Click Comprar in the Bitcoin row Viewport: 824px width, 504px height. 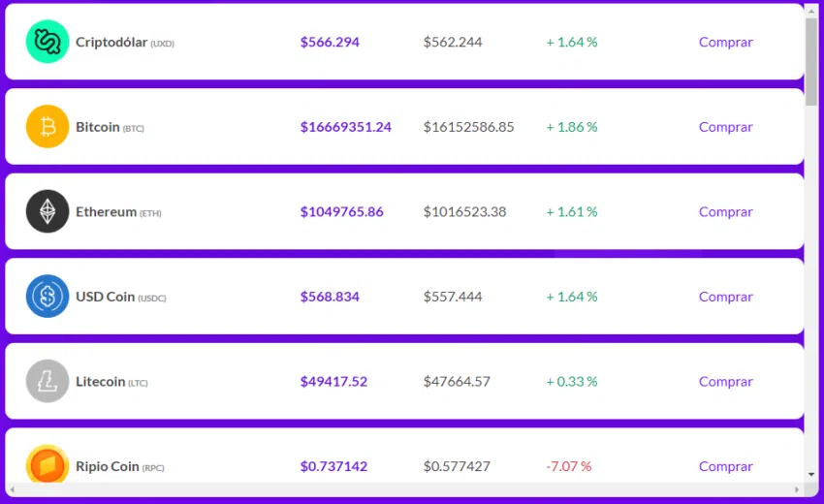coord(726,127)
